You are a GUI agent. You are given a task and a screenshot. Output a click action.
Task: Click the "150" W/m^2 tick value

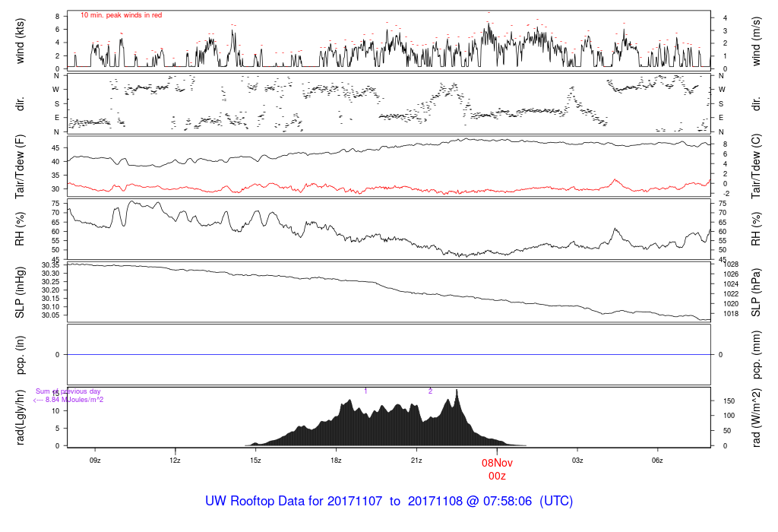[x=729, y=401]
